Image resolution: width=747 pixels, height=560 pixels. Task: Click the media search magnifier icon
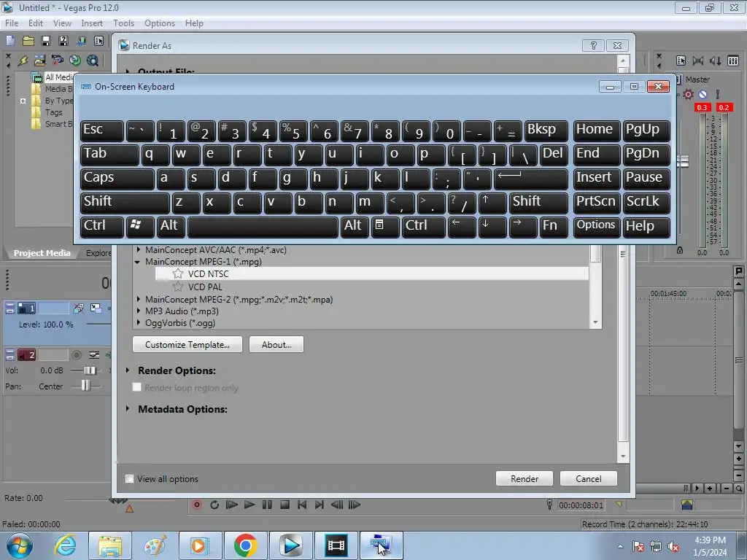(x=93, y=61)
